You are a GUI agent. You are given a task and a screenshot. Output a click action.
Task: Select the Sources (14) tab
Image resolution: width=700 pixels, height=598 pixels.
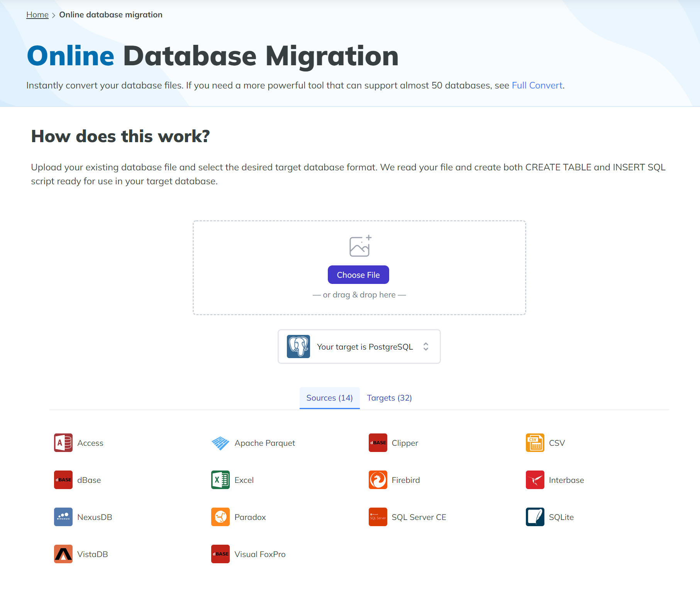click(x=329, y=398)
